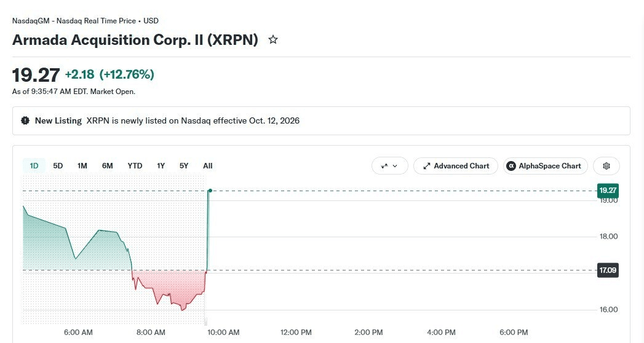The height and width of the screenshot is (343, 644).
Task: Click the chart type line icon
Action: click(x=384, y=166)
